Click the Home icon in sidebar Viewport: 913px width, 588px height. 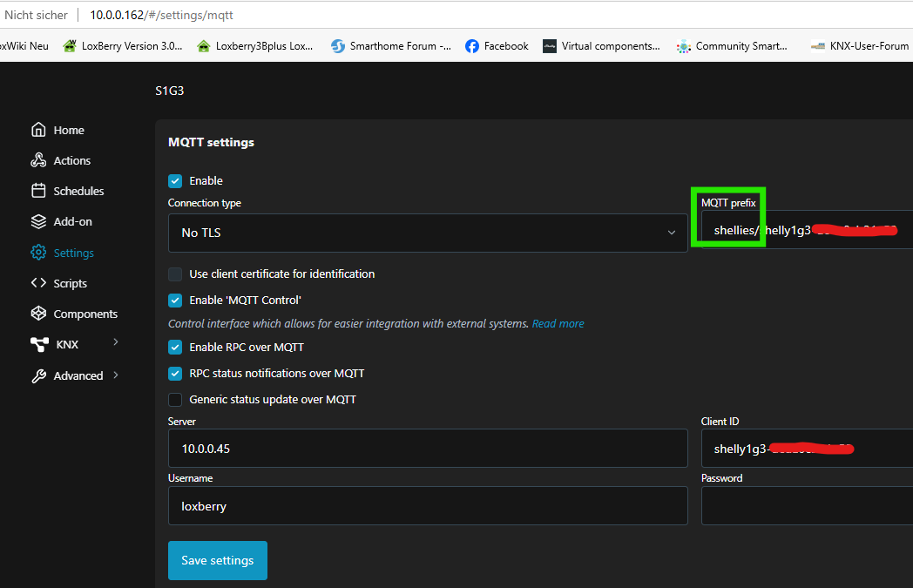[38, 130]
